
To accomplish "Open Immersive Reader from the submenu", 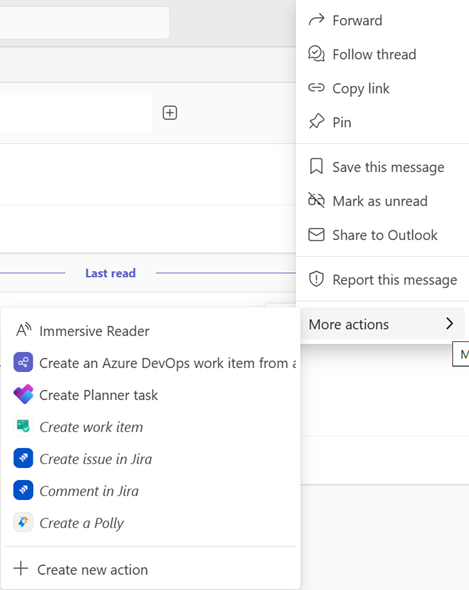I will pyautogui.click(x=151, y=331).
